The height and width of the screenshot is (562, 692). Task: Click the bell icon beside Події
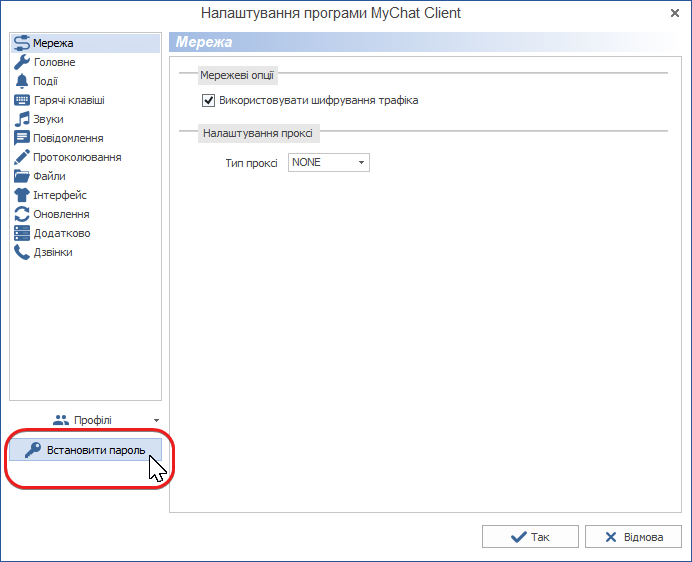click(x=22, y=81)
